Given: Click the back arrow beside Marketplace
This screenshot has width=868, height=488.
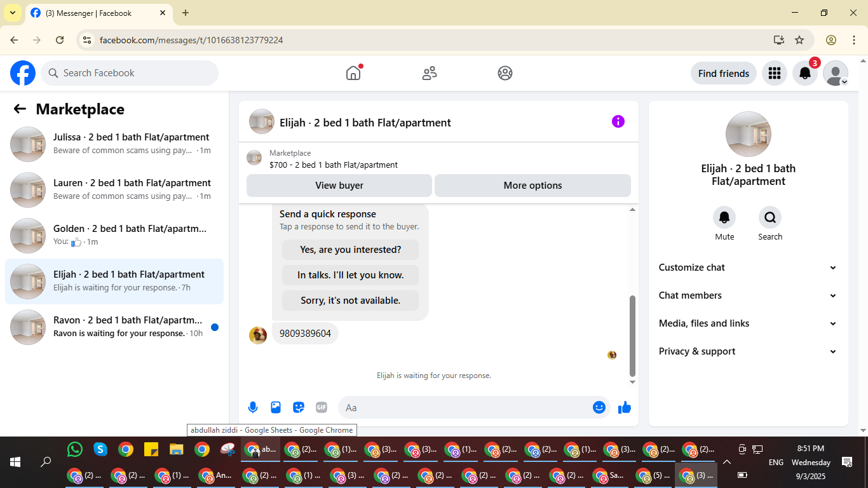Looking at the screenshot, I should tap(20, 109).
